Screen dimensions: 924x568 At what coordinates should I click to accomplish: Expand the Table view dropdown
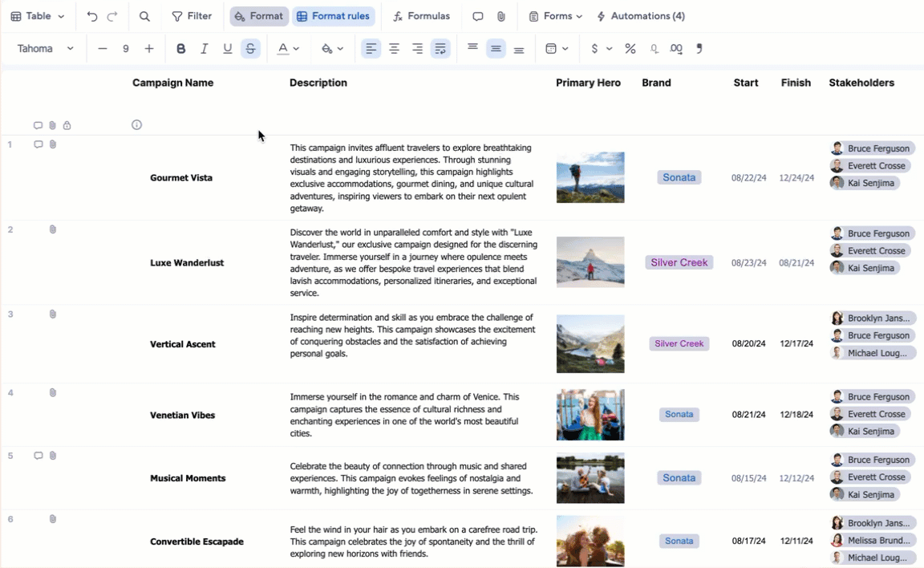pos(38,16)
